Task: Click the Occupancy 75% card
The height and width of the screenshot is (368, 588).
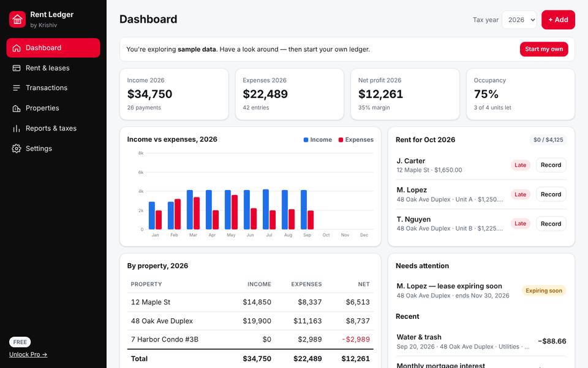Action: coord(521,94)
